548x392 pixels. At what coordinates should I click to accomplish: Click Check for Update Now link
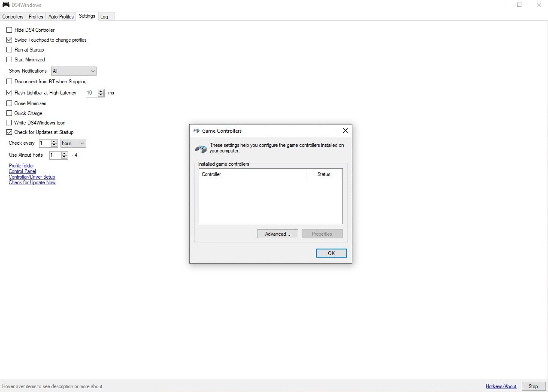click(32, 182)
